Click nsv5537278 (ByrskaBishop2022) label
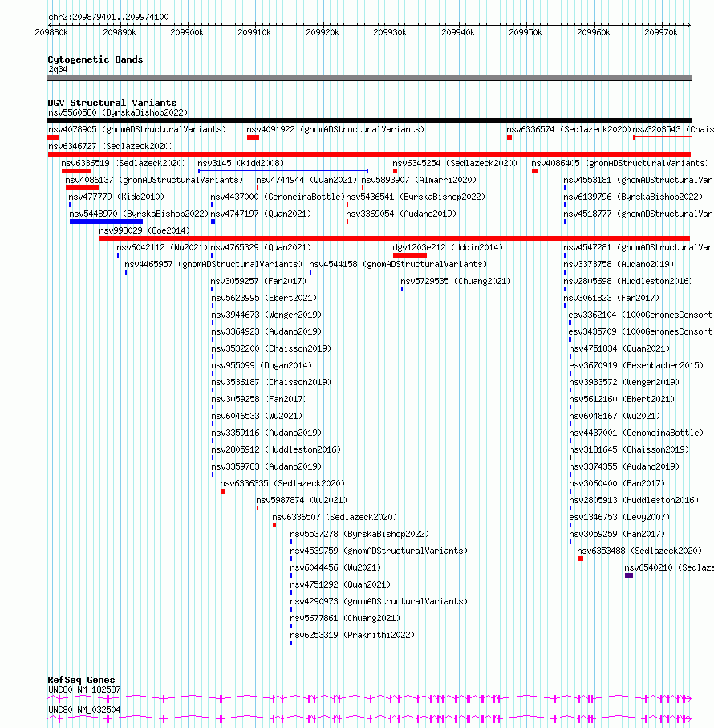Image resolution: width=714 pixels, height=728 pixels. 359,534
